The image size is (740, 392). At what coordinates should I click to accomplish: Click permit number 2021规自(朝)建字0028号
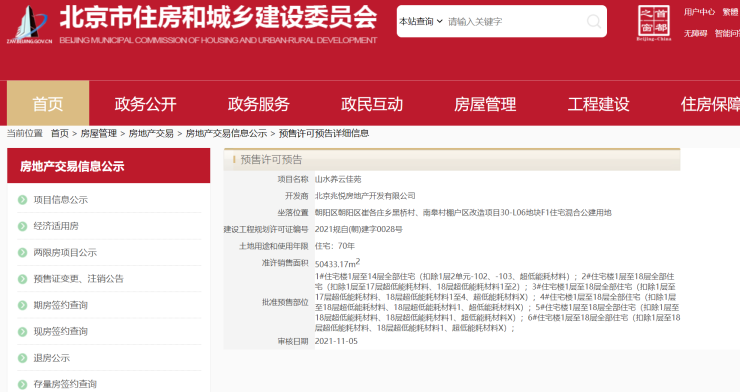point(359,229)
